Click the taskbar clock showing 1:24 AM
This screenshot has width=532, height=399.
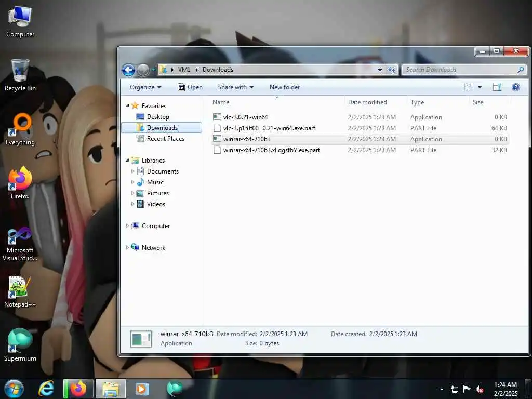505,389
